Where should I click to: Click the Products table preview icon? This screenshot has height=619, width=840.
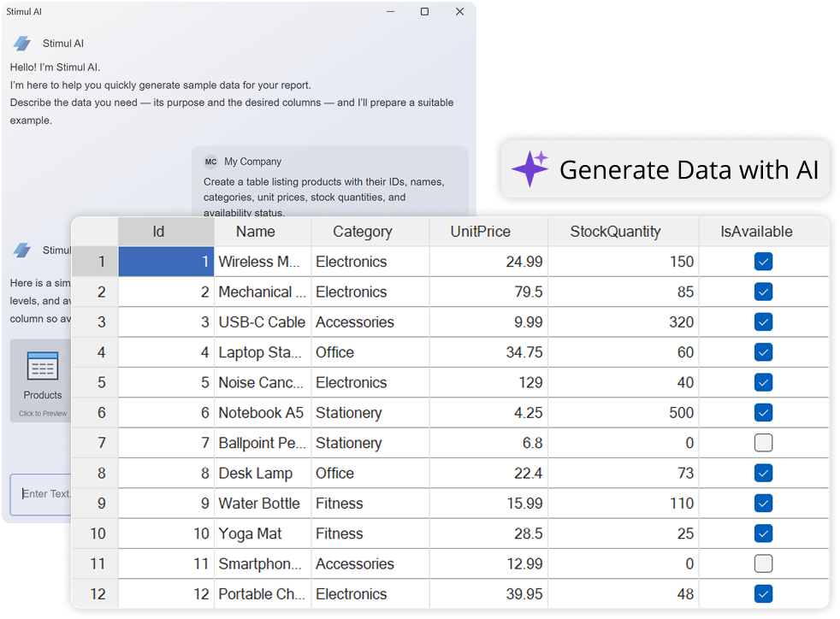click(42, 368)
